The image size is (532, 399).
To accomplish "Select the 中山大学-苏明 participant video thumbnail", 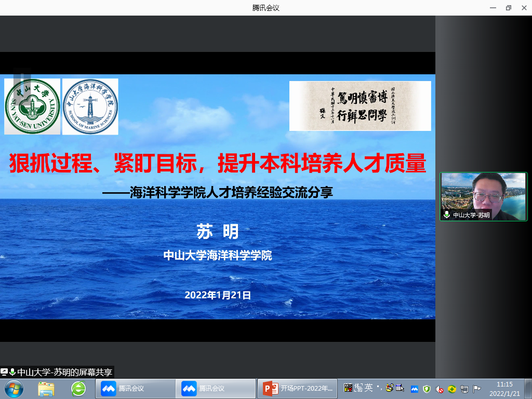I will 483,196.
